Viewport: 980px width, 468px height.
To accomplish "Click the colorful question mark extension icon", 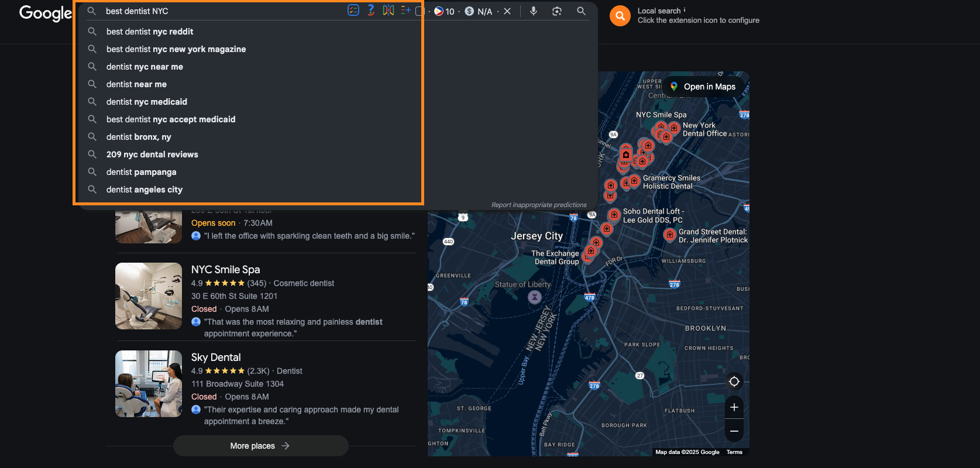I will coord(371,11).
